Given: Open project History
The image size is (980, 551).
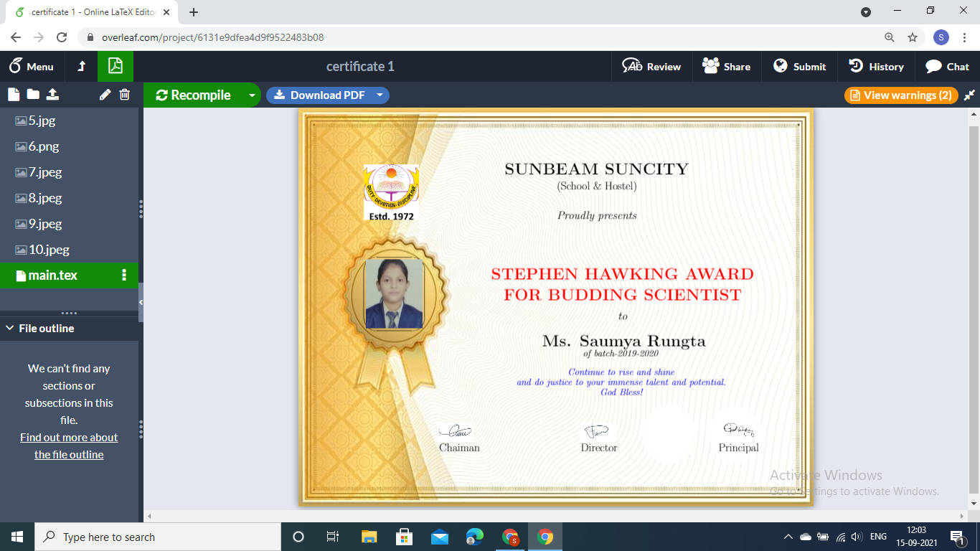Looking at the screenshot, I should click(876, 66).
